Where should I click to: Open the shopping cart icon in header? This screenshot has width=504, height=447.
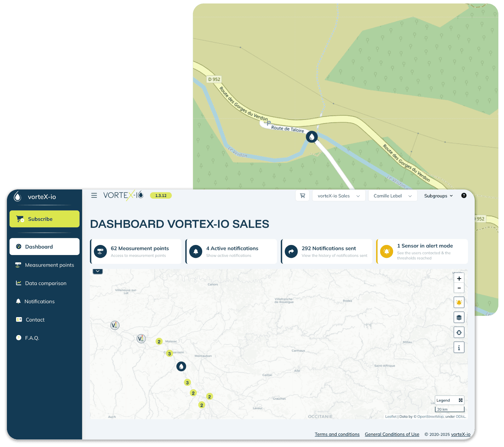(x=302, y=196)
